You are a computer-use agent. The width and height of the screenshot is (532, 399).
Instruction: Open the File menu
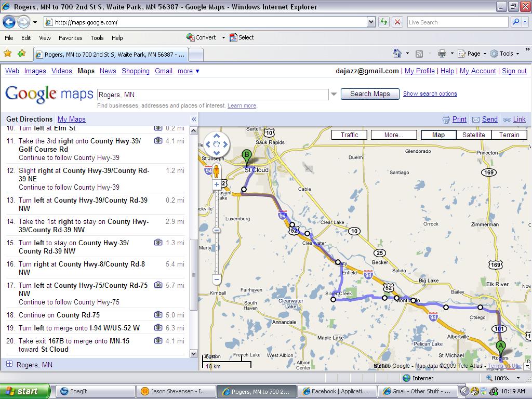point(9,37)
